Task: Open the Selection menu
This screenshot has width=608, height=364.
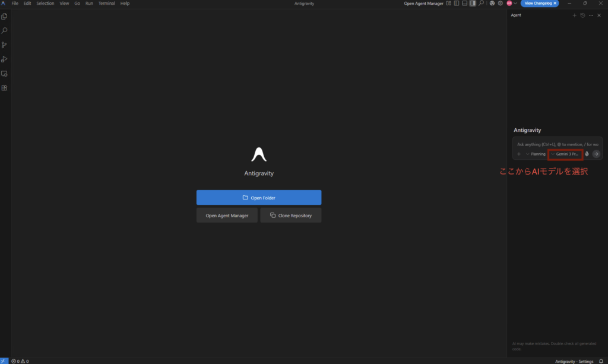Action: pos(45,3)
